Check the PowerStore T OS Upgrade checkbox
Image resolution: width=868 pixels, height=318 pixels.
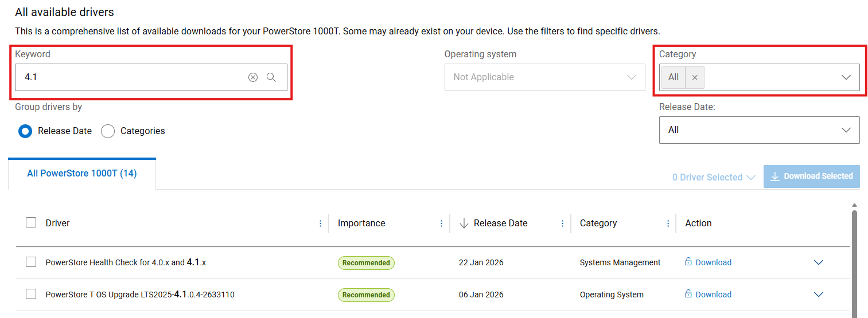pyautogui.click(x=31, y=295)
